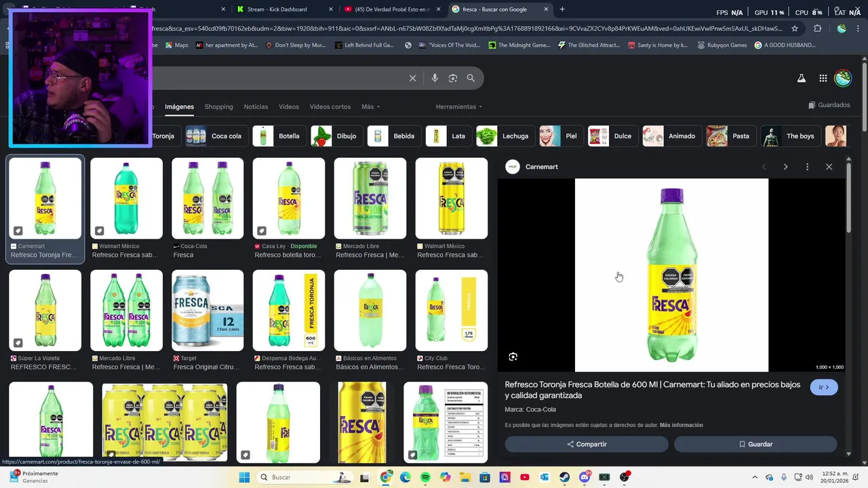Open the large Fresca bottle preview image
This screenshot has height=488, width=868.
coord(671,275)
